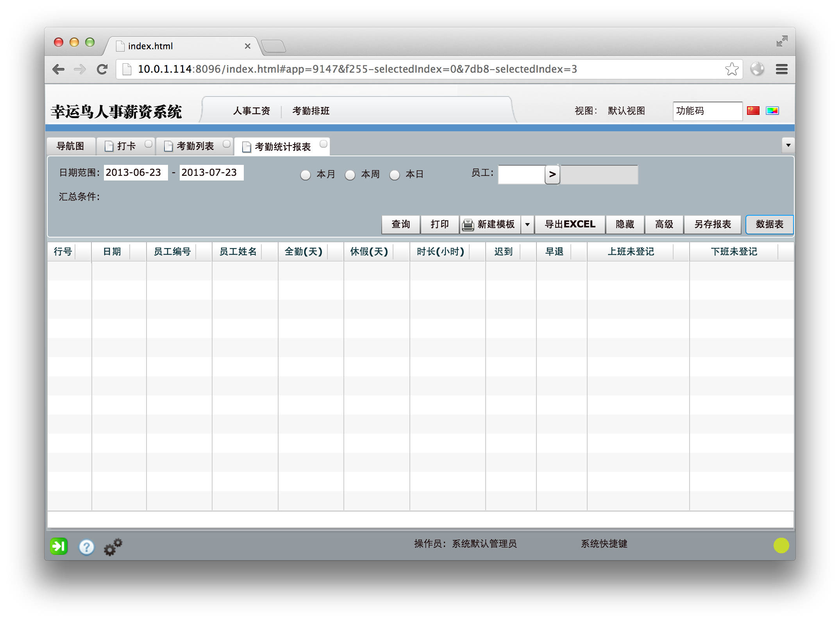840x622 pixels.
Task: Open the 考勤排班 menu
Action: click(311, 111)
